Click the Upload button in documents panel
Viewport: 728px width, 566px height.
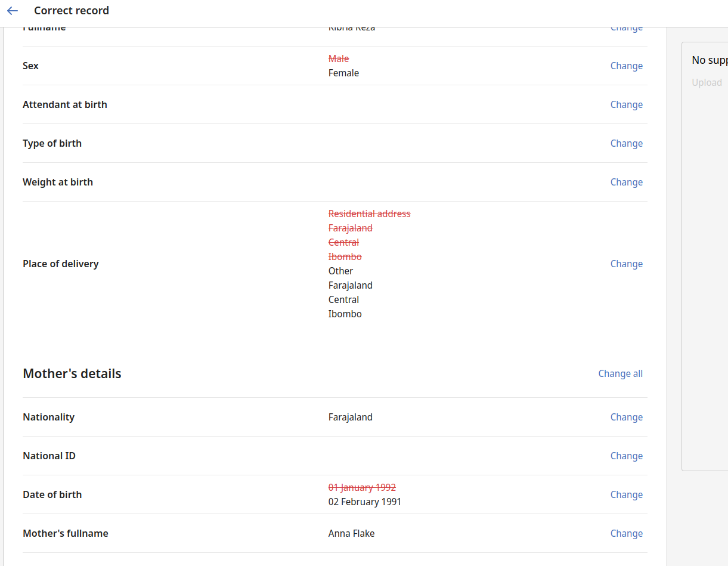tap(707, 82)
